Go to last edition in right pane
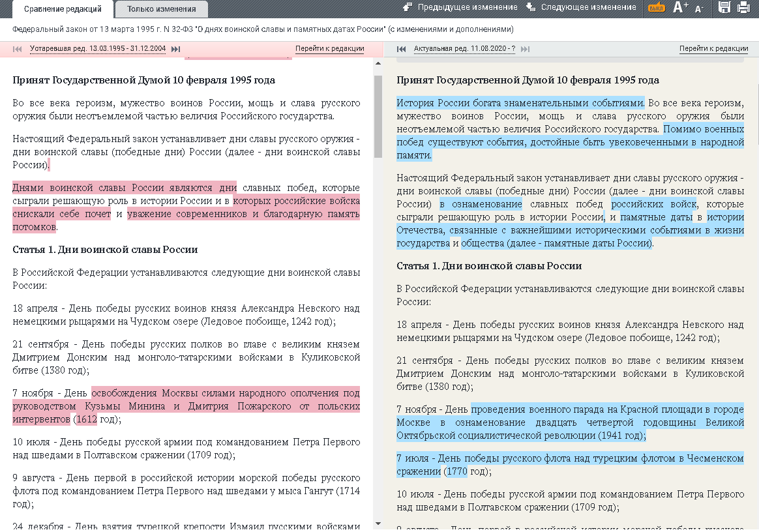This screenshot has width=759, height=532. pos(525,49)
